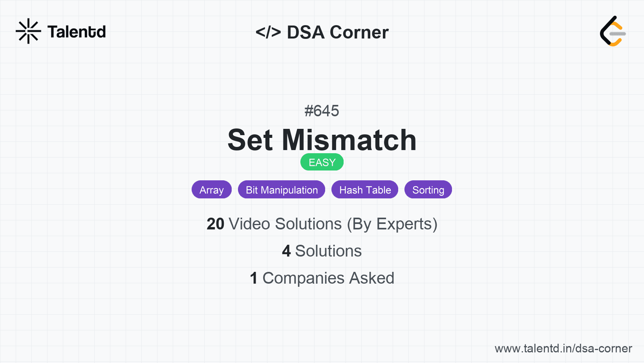
Task: Select the Array topic tag
Action: click(x=212, y=190)
